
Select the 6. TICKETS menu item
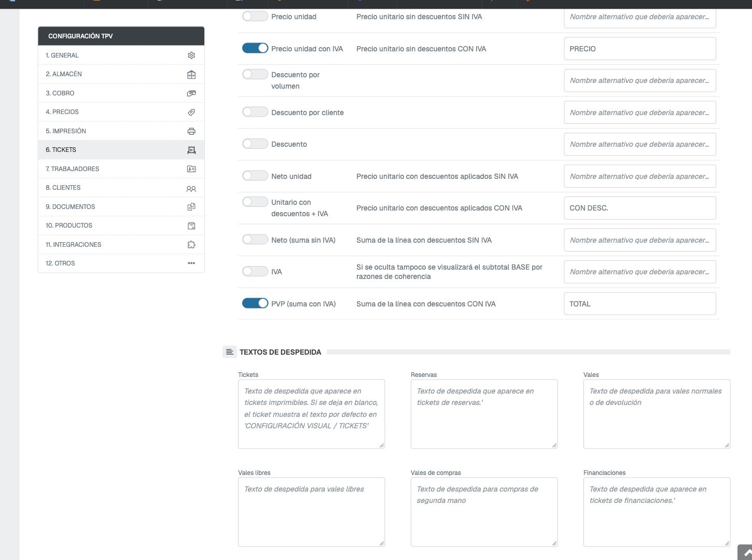click(121, 150)
